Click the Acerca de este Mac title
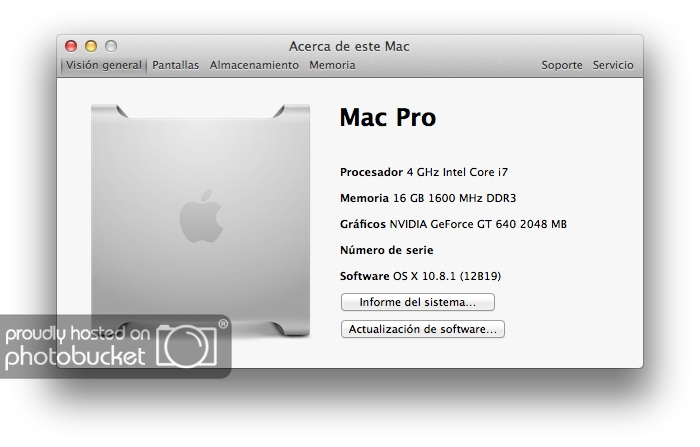700x447 pixels. coord(349,46)
